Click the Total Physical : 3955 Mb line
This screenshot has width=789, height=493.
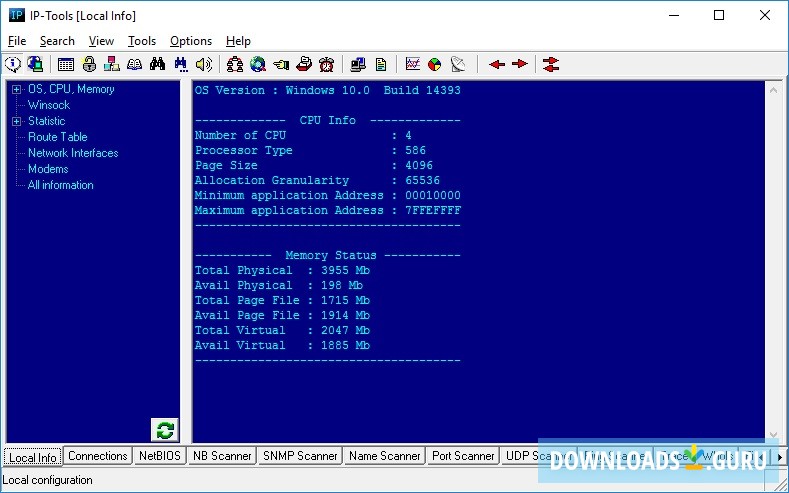tap(282, 271)
